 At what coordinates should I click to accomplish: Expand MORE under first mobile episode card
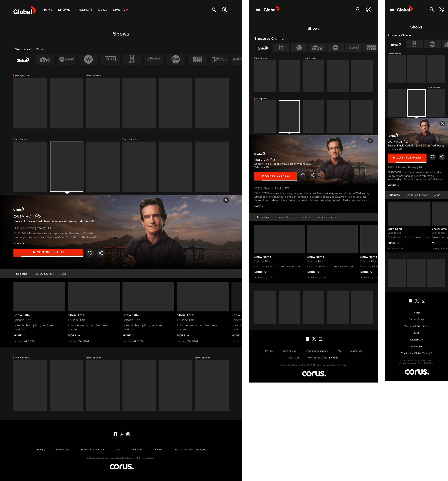click(394, 243)
